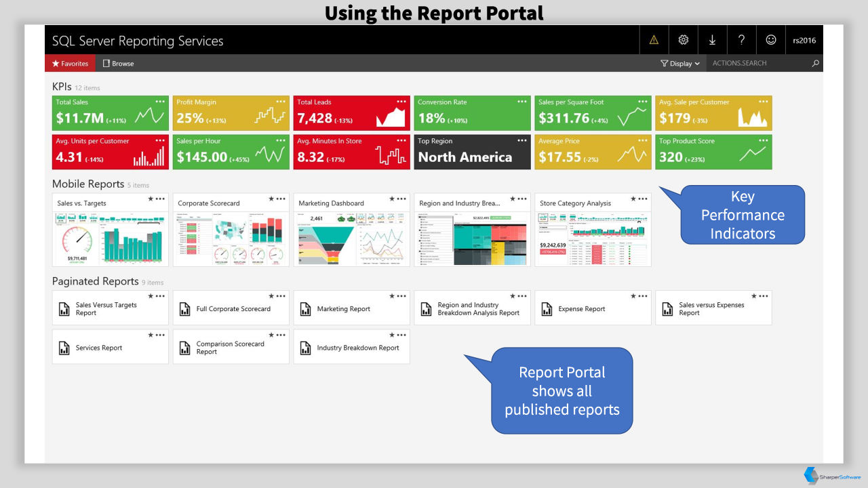
Task: Click the SQL Server Reporting Services title
Action: coord(138,41)
